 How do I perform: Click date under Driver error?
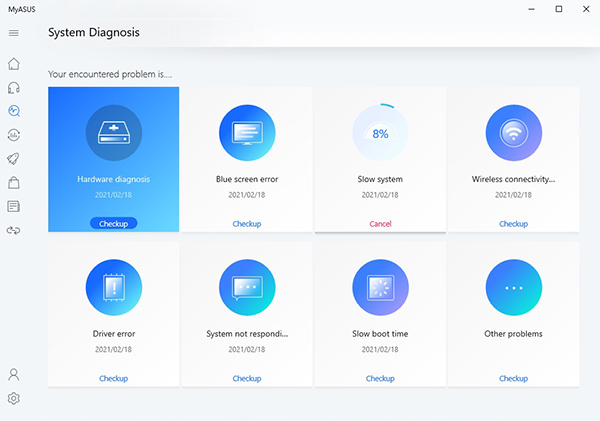pyautogui.click(x=114, y=349)
